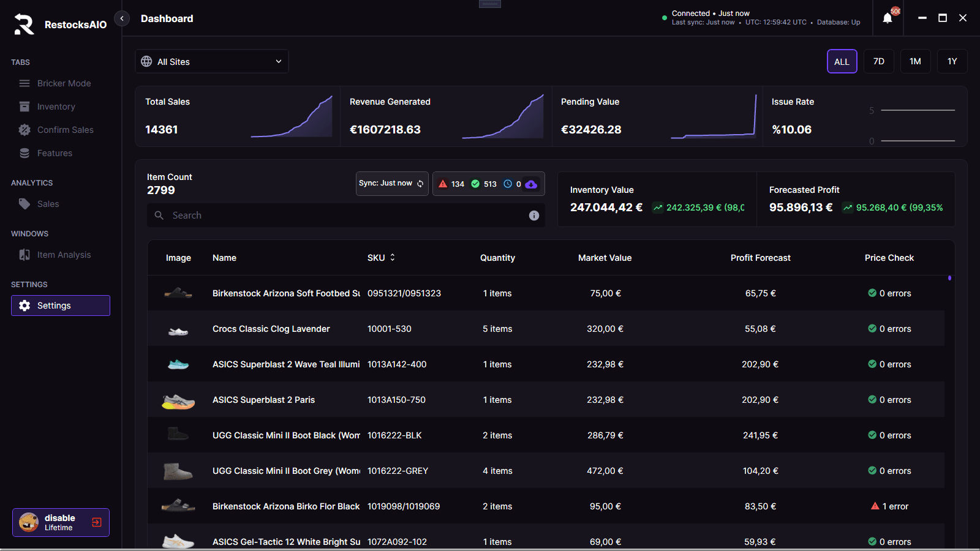Click the Quantity column header
Image resolution: width=980 pixels, height=551 pixels.
497,258
